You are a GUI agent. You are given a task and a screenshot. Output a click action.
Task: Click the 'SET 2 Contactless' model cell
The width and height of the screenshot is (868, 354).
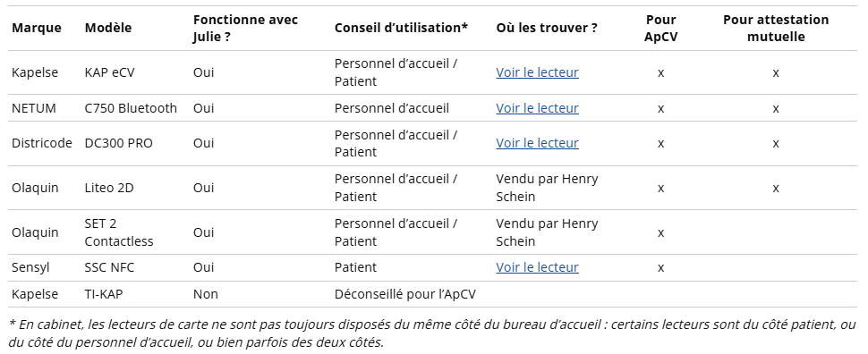click(119, 232)
